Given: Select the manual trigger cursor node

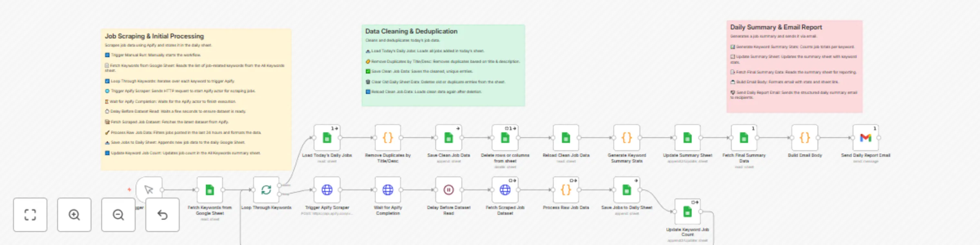Looking at the screenshot, I should pyautogui.click(x=149, y=189).
